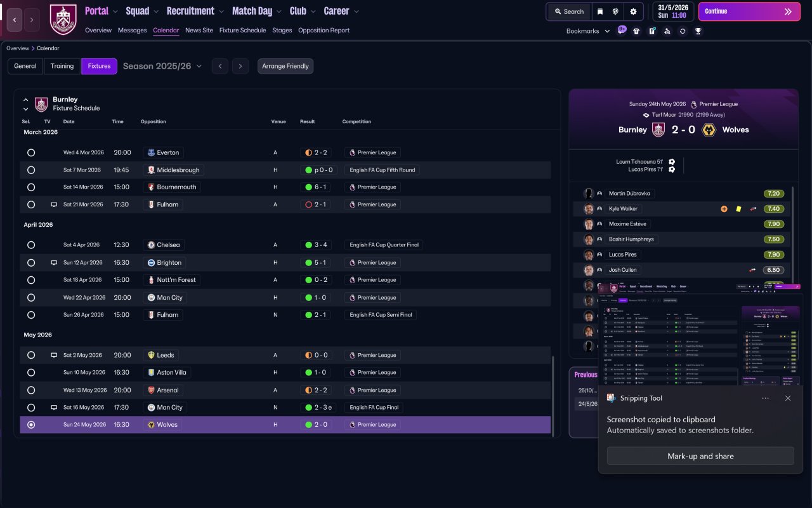This screenshot has width=812, height=508.
Task: Expand the Club menu chevron
Action: (x=313, y=11)
